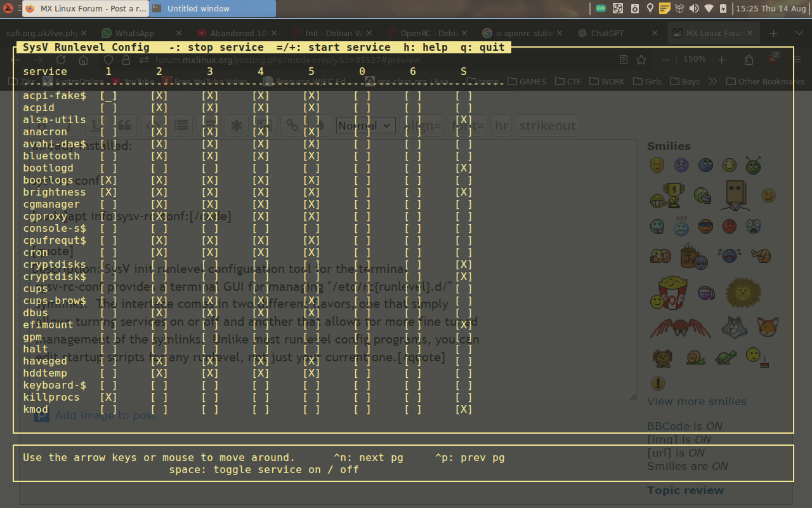The width and height of the screenshot is (812, 508).
Task: Toggle cron service for runlevel 5
Action: (x=311, y=252)
